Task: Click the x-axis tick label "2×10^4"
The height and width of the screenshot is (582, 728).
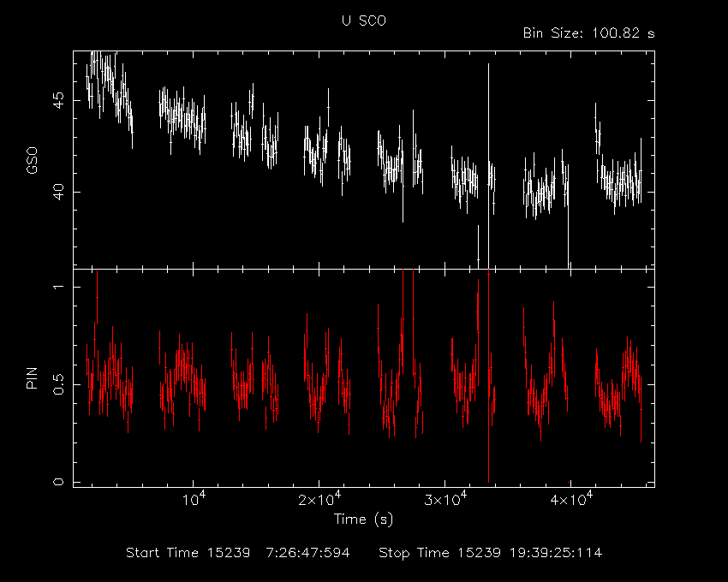Action: (x=320, y=499)
